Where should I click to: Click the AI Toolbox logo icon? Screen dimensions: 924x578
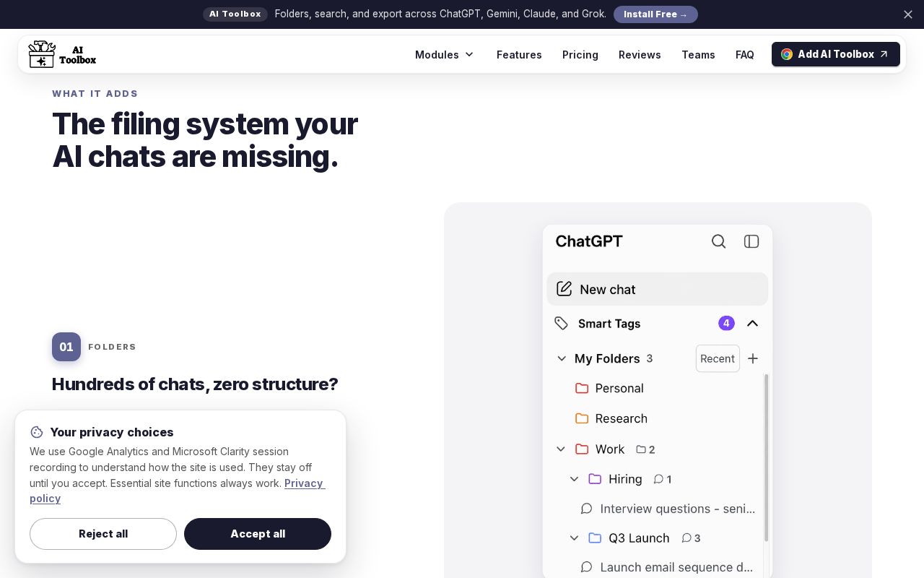(41, 54)
